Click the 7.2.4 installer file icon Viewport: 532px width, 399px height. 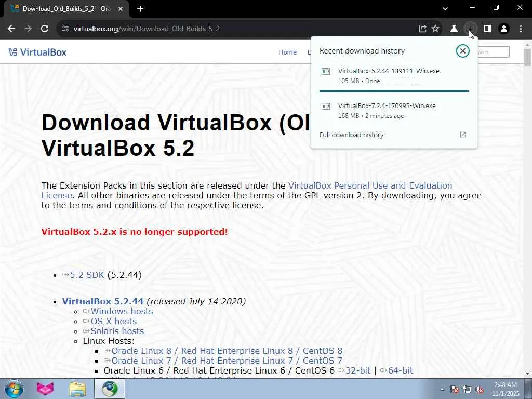pyautogui.click(x=326, y=106)
